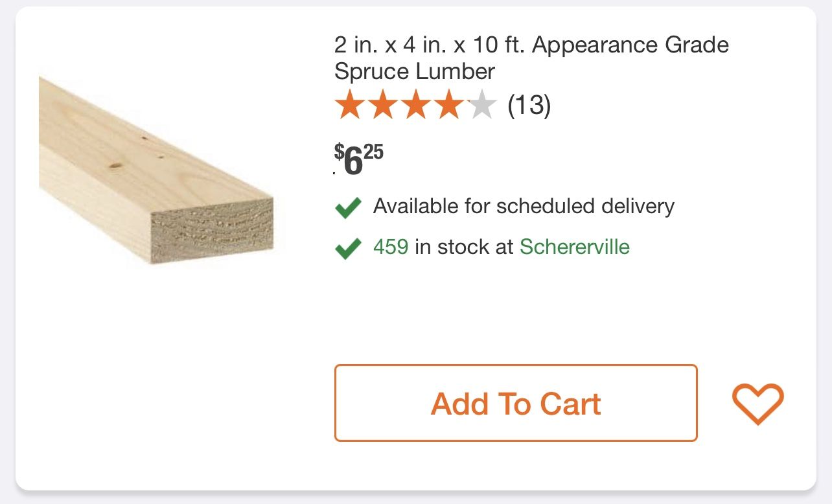Click the green checkmark beside scheduled delivery
This screenshot has height=504, width=832.
[x=348, y=208]
